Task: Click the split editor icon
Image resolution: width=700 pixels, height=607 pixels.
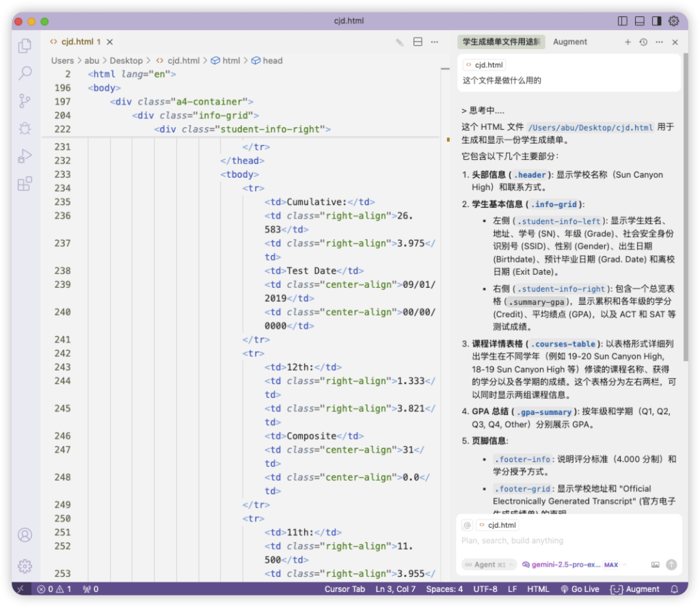Action: click(x=418, y=42)
